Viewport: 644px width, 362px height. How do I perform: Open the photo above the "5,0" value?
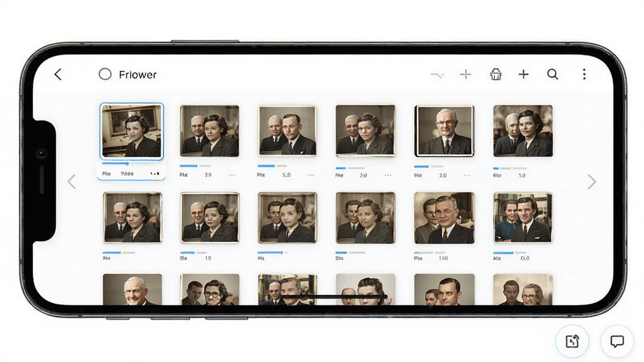(x=287, y=131)
